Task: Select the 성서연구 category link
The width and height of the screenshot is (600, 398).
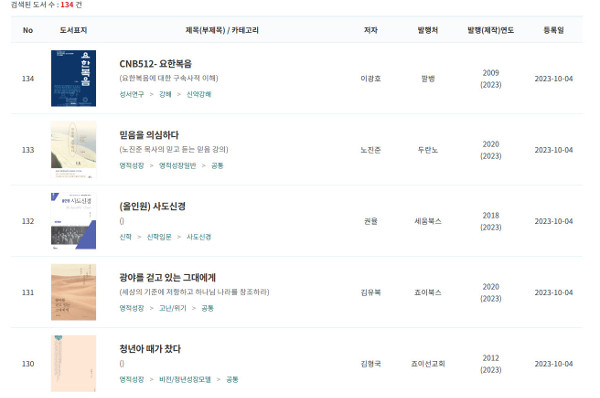Action: click(132, 94)
